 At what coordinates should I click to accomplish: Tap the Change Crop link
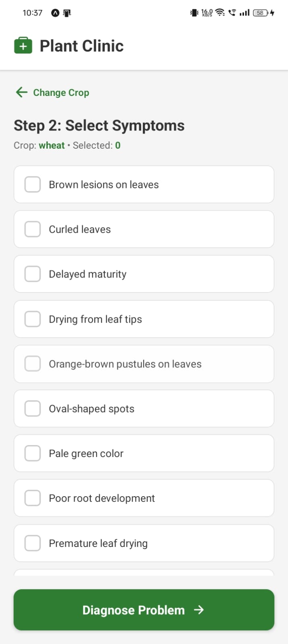(x=61, y=93)
